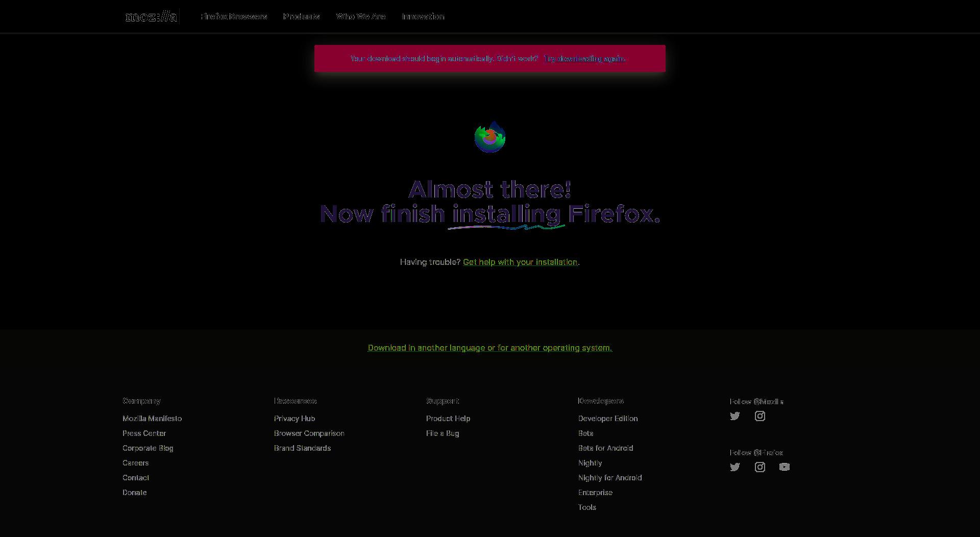Click the Firefox logo above the heading
980x537 pixels.
click(x=490, y=137)
